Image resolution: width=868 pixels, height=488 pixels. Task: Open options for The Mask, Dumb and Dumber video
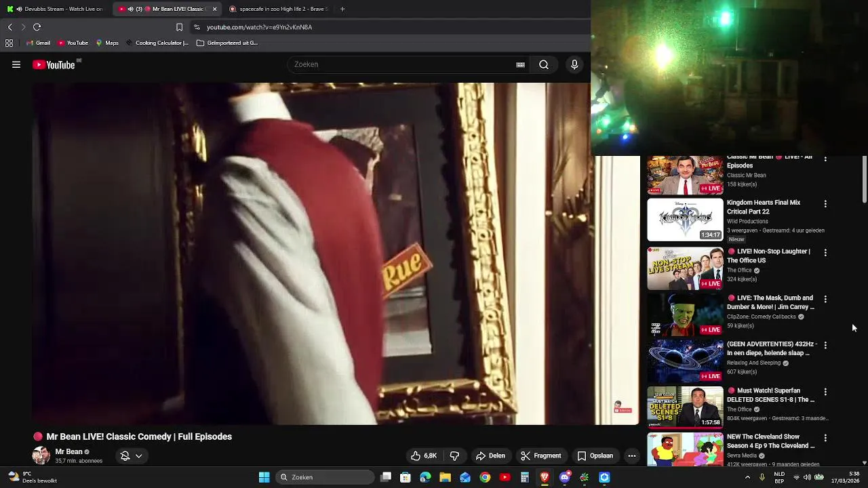[825, 299]
